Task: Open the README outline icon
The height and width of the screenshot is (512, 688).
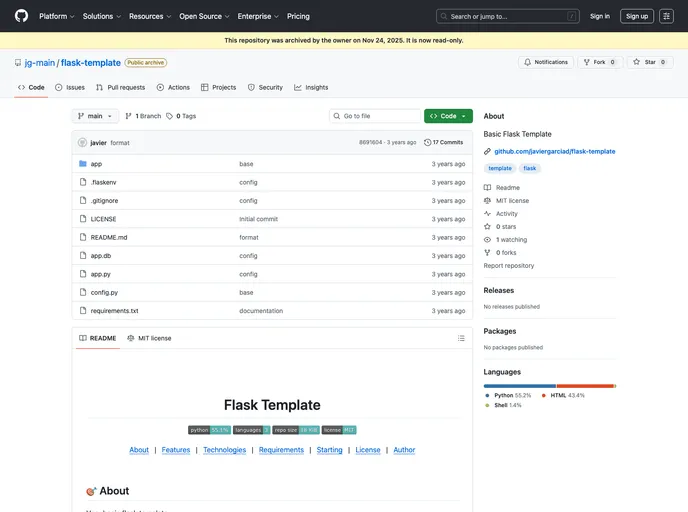Action: [x=461, y=338]
